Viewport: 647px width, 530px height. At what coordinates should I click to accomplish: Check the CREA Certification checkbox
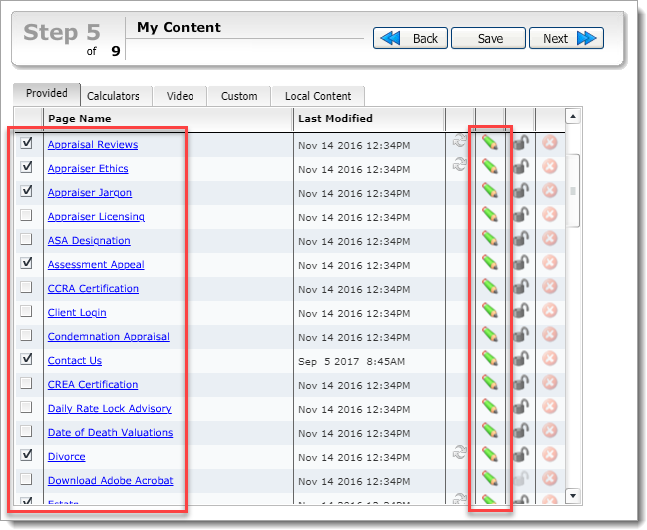tap(26, 383)
